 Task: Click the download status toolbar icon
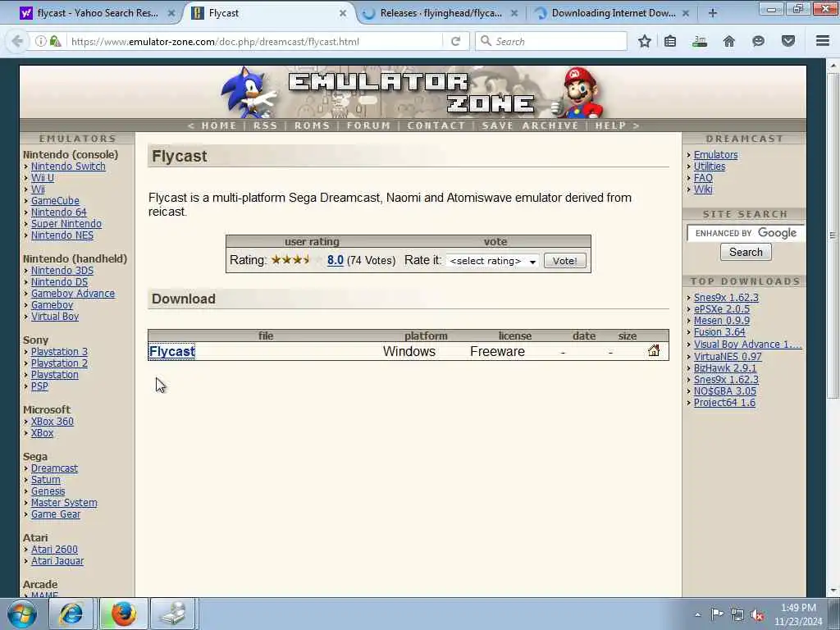[700, 41]
